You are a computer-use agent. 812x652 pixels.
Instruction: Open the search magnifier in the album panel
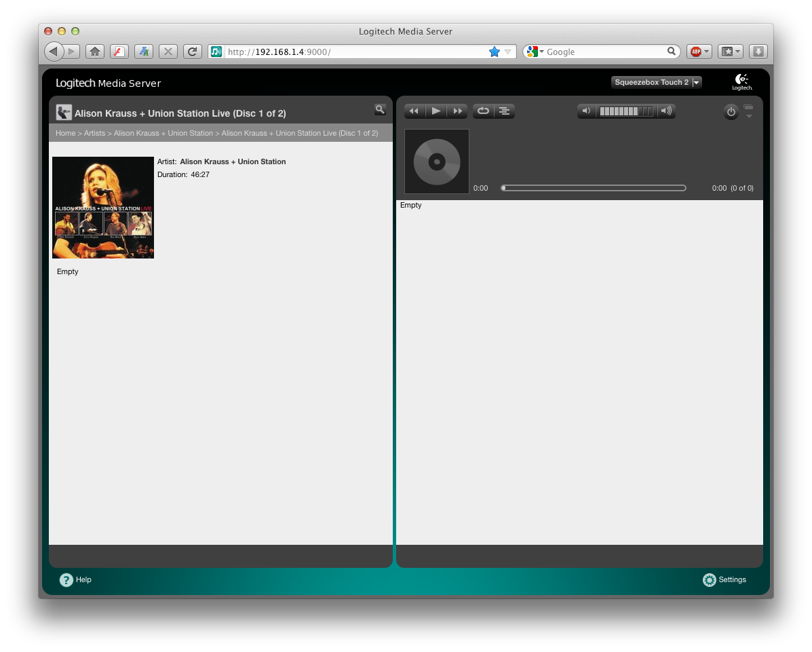pos(380,109)
